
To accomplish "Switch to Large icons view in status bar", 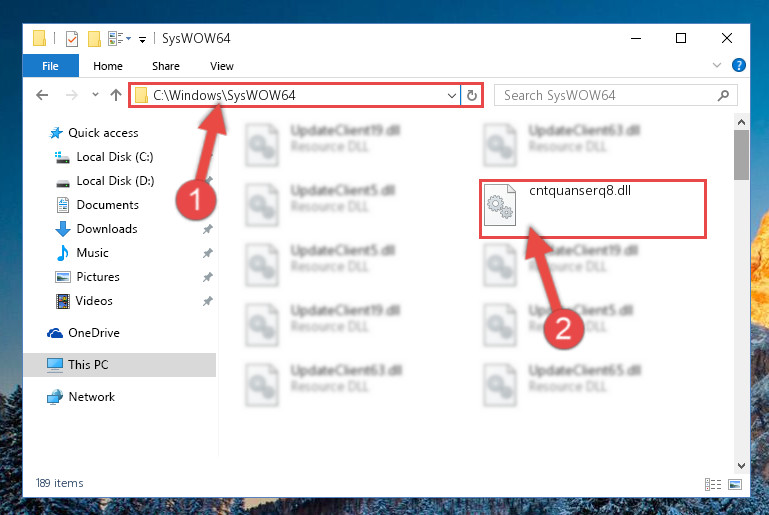I will tap(735, 485).
